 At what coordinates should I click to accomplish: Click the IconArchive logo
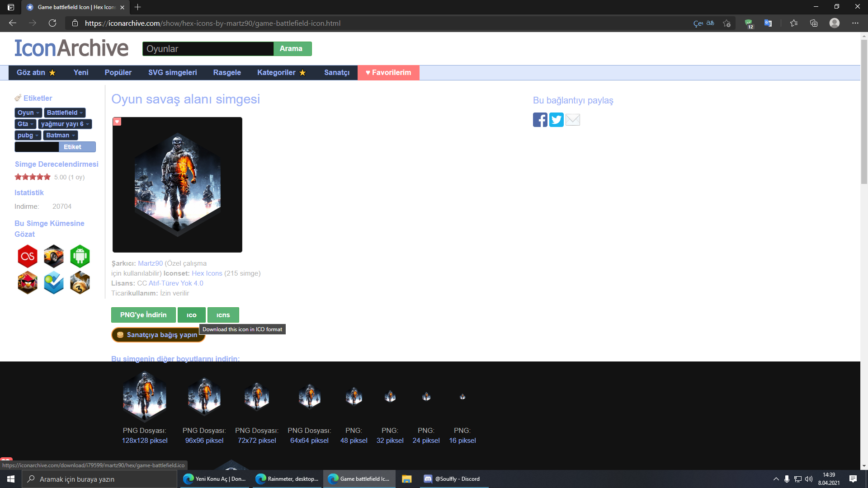pyautogui.click(x=71, y=48)
